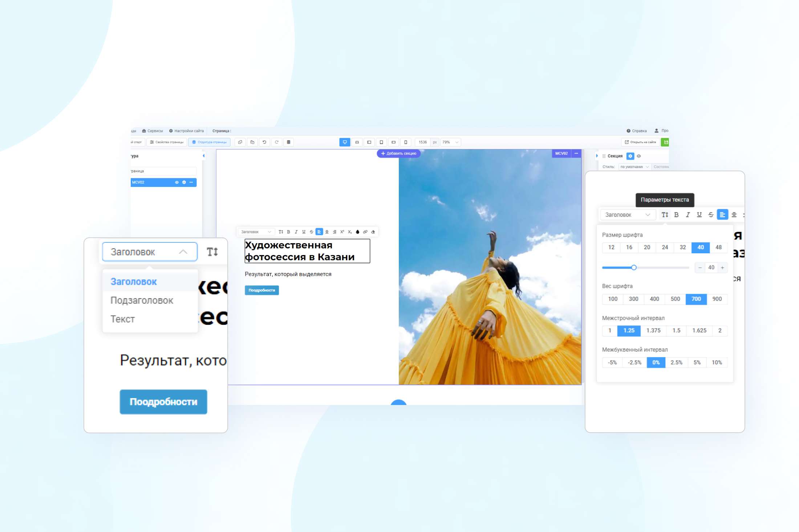Open three-dot menu next to MCV02 canvas label

576,154
